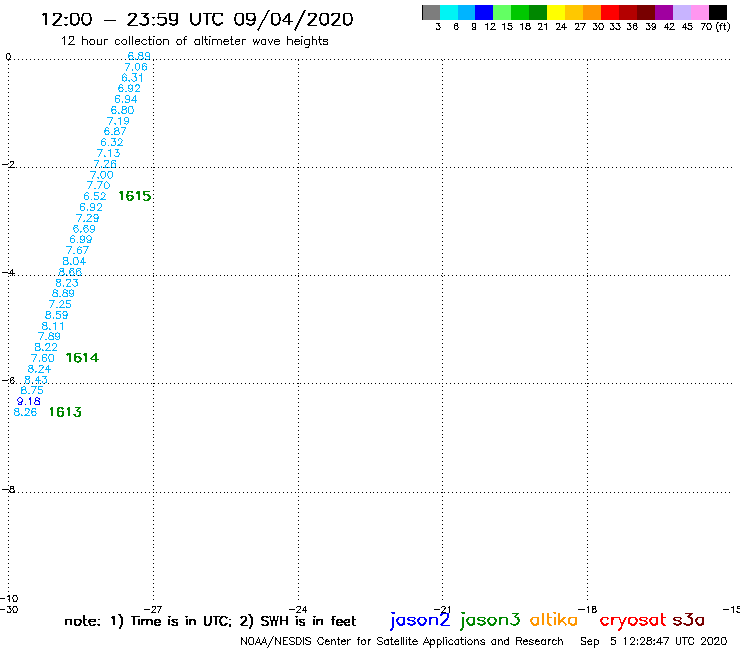740x650 pixels.
Task: Click the wave height value 8.04
Action: pos(74,261)
